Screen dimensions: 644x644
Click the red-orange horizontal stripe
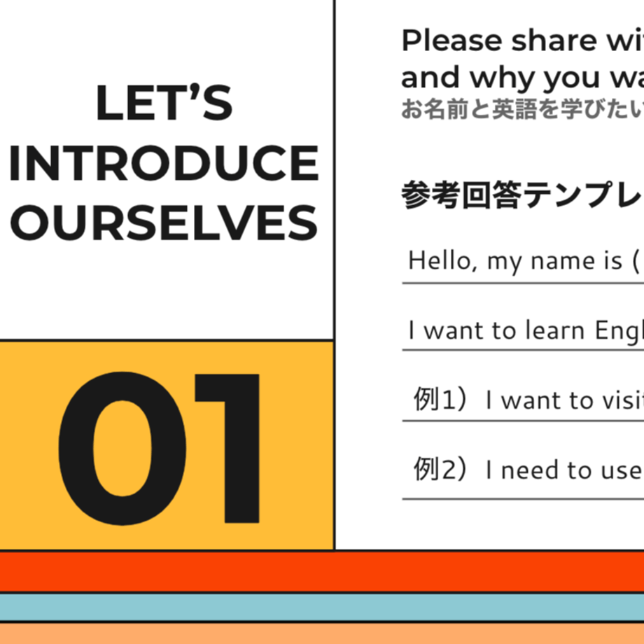coord(322,572)
